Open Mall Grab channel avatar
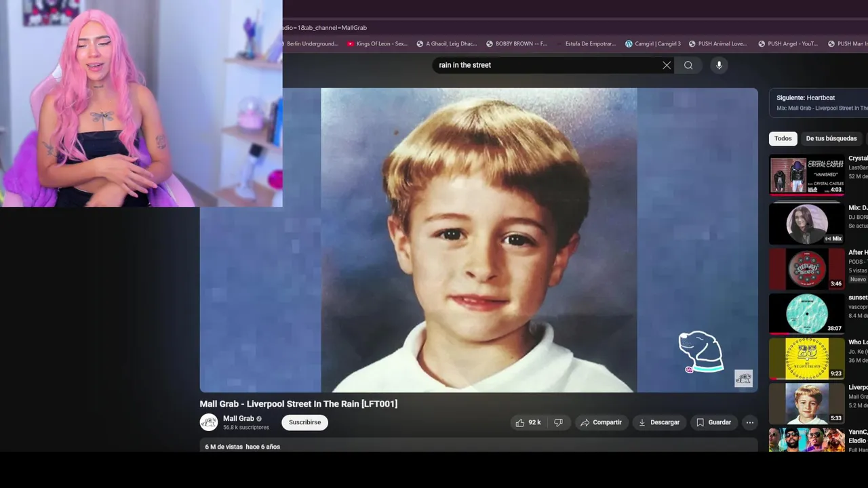The width and height of the screenshot is (868, 488). (209, 422)
